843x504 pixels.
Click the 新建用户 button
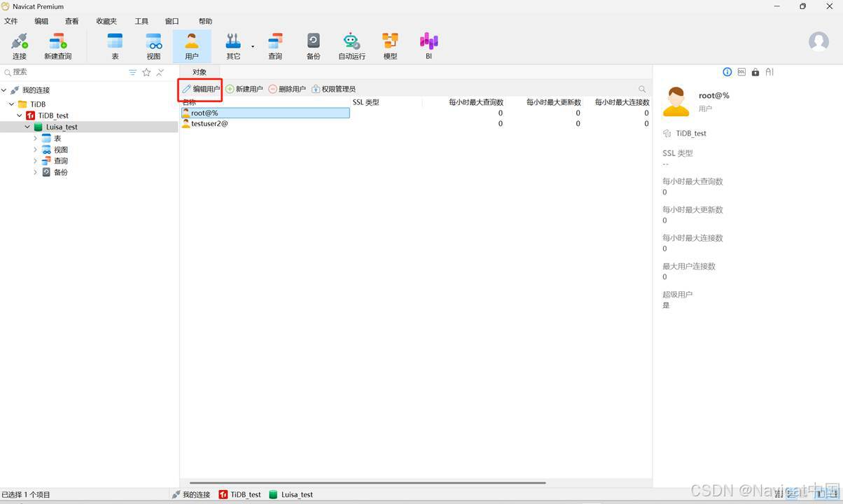point(244,89)
